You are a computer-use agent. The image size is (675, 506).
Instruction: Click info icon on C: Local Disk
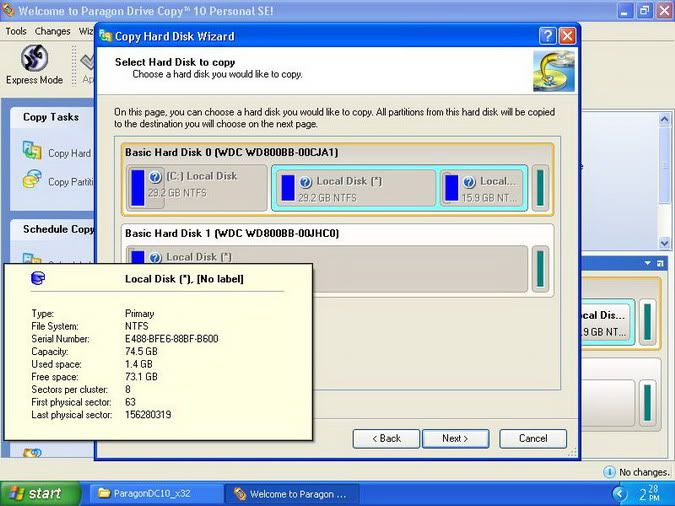click(x=155, y=177)
